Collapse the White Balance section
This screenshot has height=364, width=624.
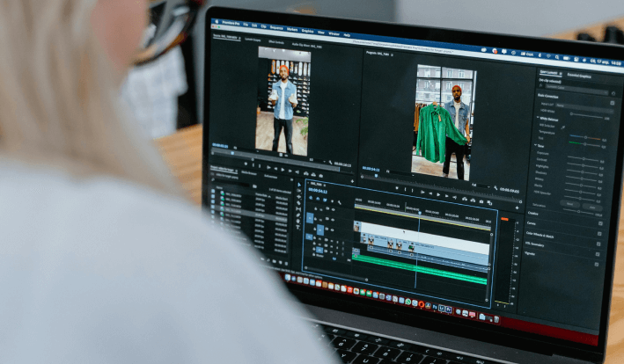pyautogui.click(x=538, y=117)
